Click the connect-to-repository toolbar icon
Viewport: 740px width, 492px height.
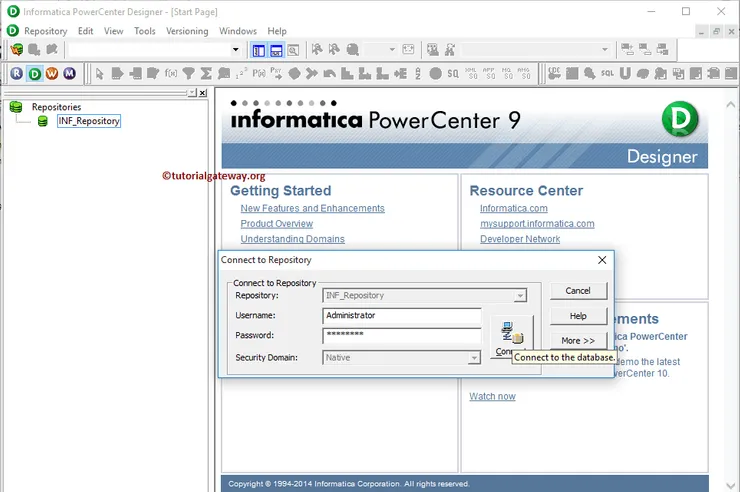(x=17, y=50)
